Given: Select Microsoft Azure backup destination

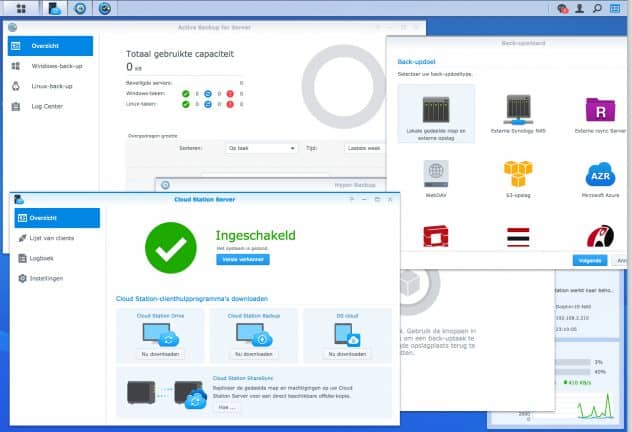Looking at the screenshot, I should [600, 179].
